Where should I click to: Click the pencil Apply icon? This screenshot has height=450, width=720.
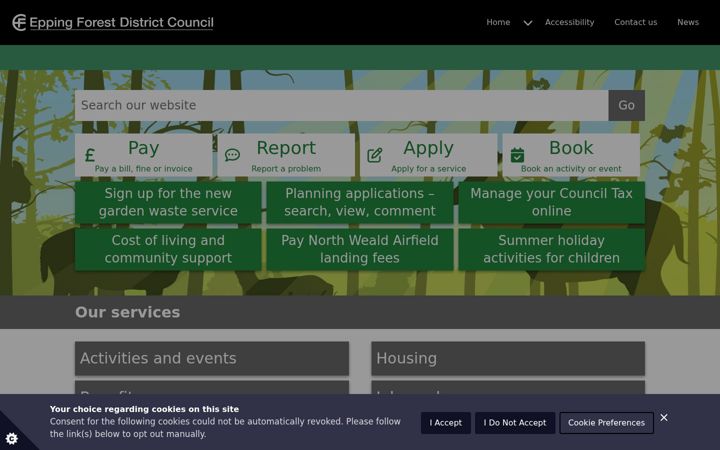point(375,155)
